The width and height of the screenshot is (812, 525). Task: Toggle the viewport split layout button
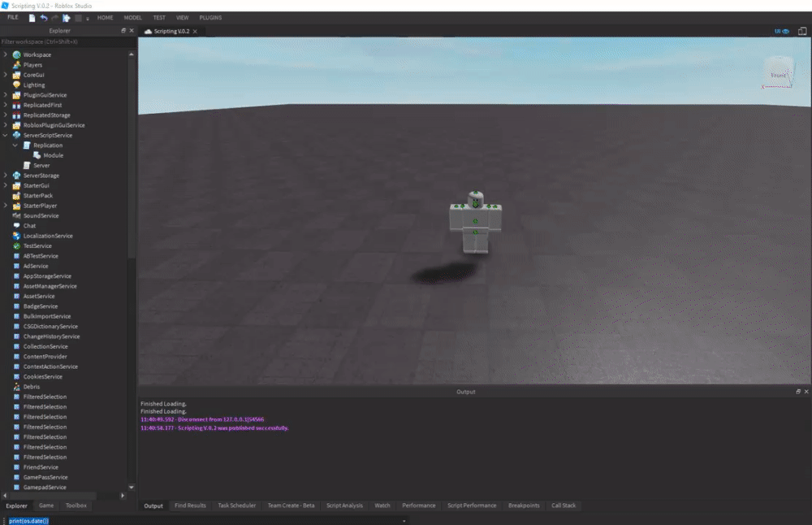coord(802,31)
